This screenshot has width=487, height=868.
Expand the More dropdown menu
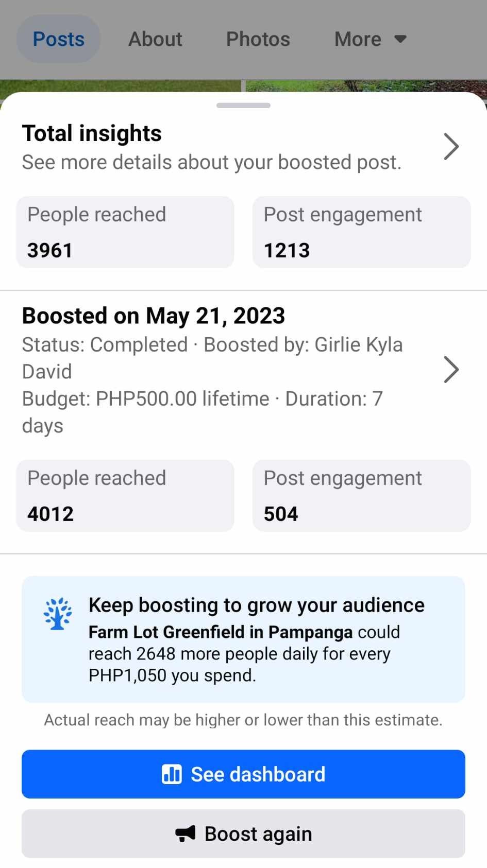click(x=370, y=39)
